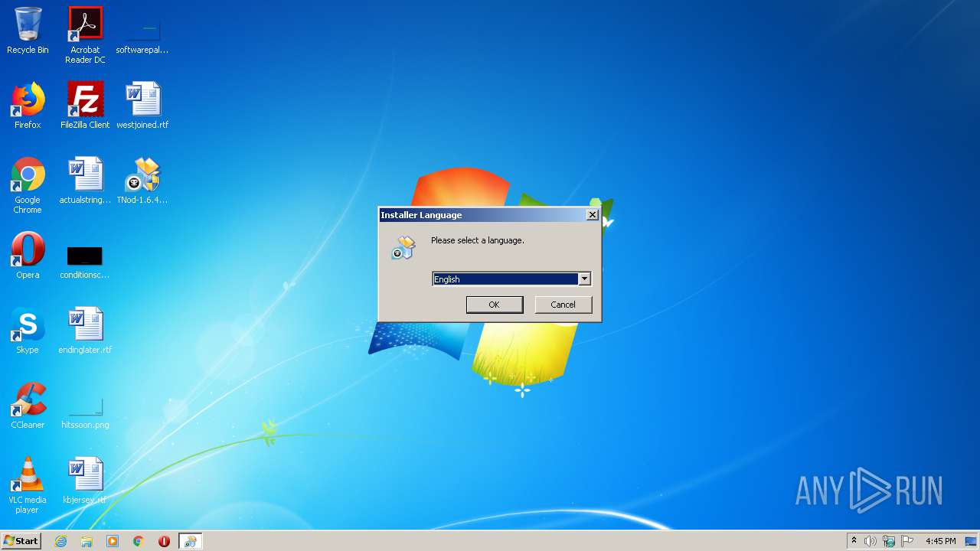Confirm language with OK button
The height and width of the screenshot is (551, 980).
click(495, 305)
